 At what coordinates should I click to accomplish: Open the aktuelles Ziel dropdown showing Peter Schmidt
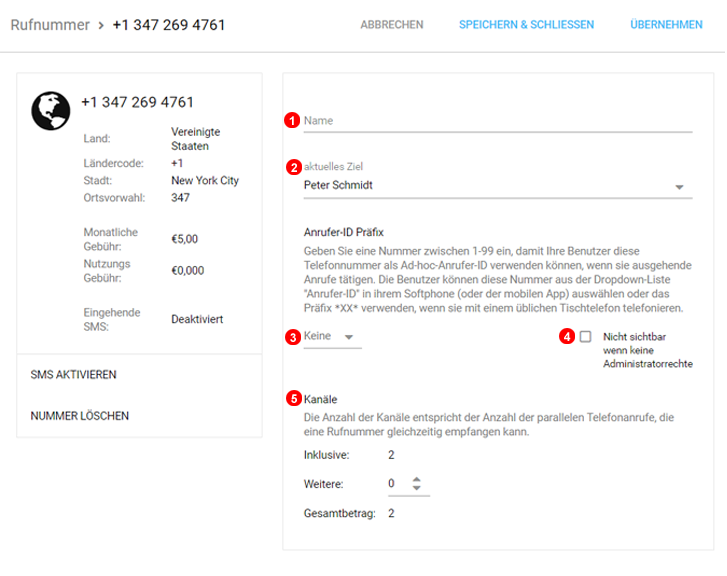(x=497, y=186)
